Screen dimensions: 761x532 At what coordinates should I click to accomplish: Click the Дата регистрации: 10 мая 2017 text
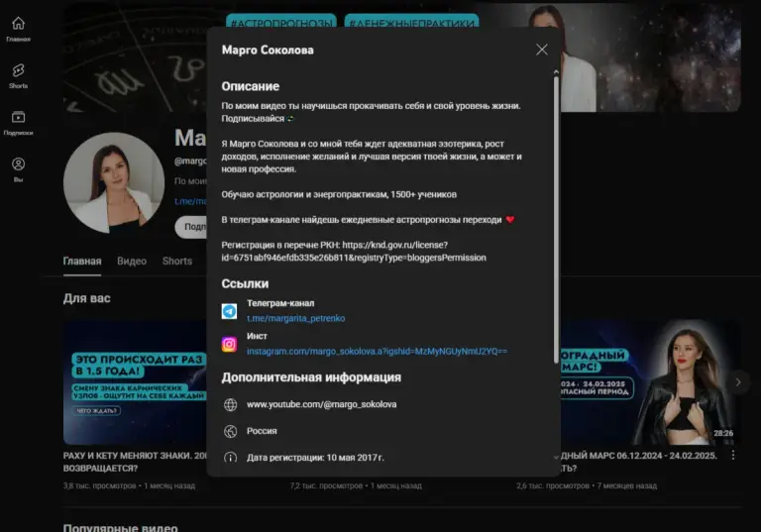[x=315, y=458]
